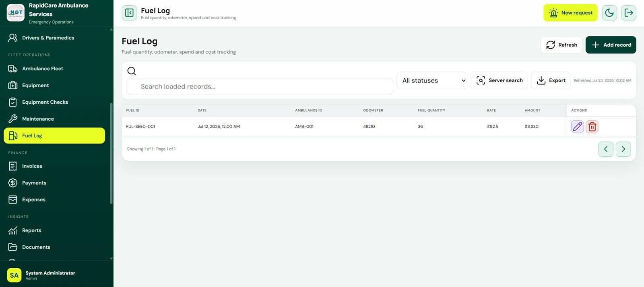Image resolution: width=644 pixels, height=287 pixels.
Task: Click the amount ₹3,330 cell
Action: point(532,127)
